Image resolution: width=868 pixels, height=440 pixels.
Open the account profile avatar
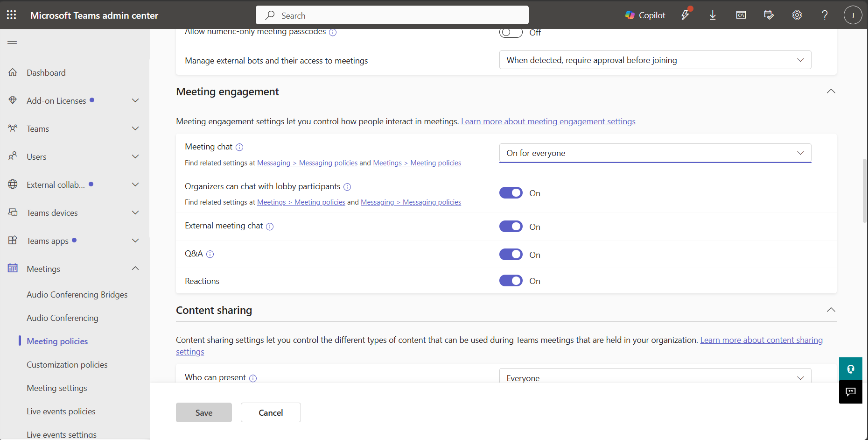pyautogui.click(x=853, y=15)
